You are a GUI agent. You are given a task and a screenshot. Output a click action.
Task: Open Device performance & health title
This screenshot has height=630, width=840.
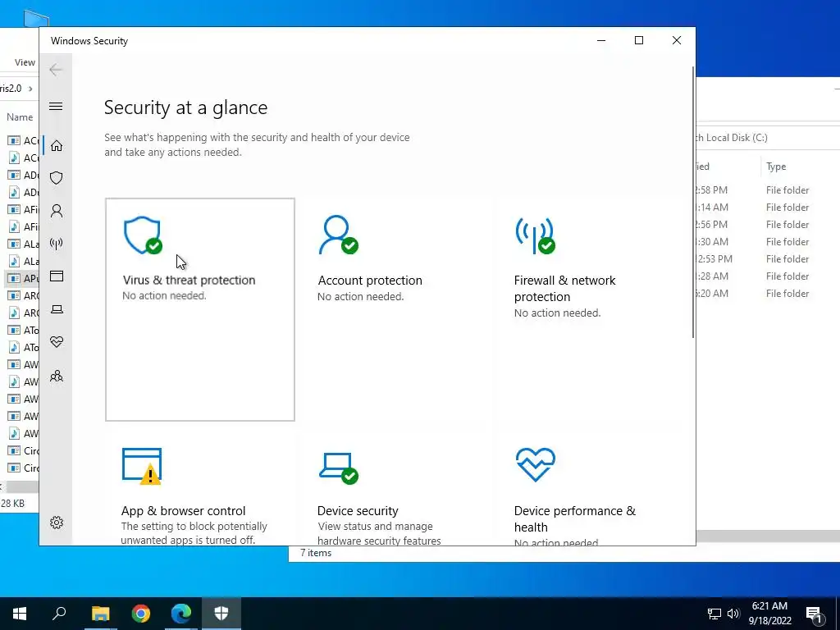(575, 518)
